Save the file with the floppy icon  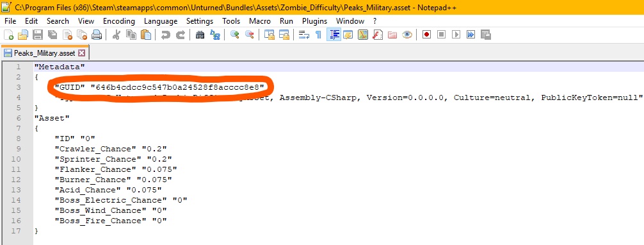[38, 35]
